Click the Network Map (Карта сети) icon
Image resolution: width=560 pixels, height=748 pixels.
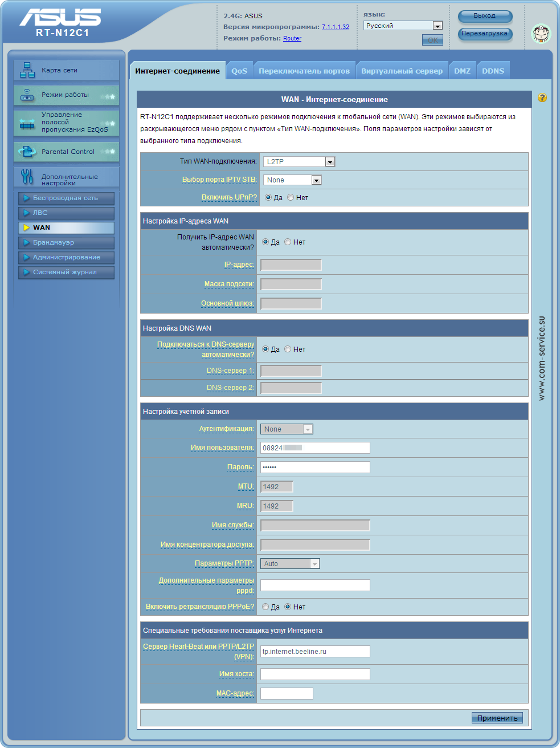pos(27,70)
